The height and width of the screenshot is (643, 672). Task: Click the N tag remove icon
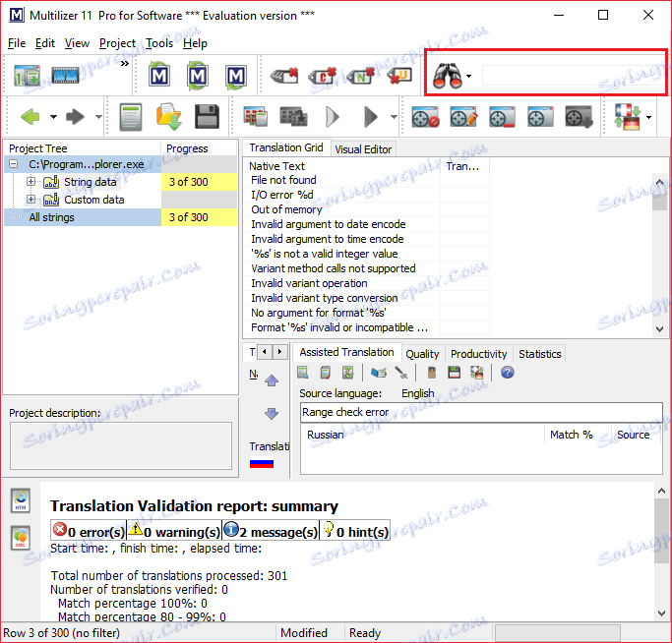[360, 77]
